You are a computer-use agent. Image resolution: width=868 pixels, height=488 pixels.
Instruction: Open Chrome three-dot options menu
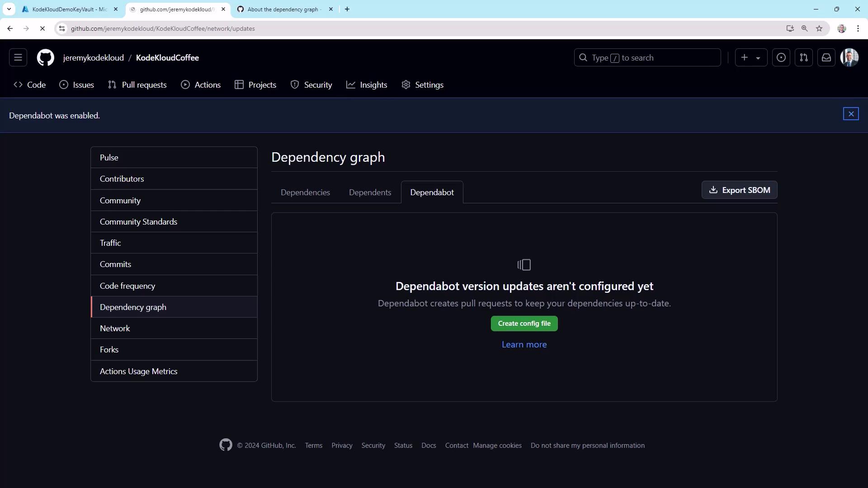[x=858, y=28]
